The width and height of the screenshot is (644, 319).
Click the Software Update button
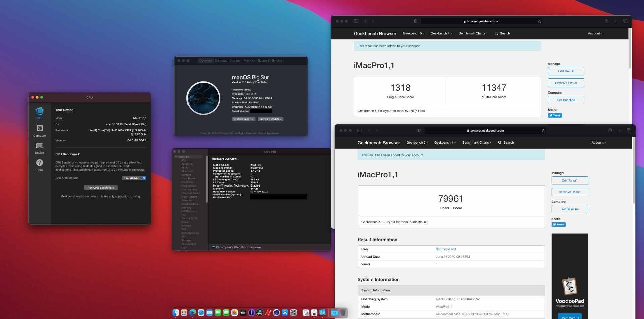[271, 119]
